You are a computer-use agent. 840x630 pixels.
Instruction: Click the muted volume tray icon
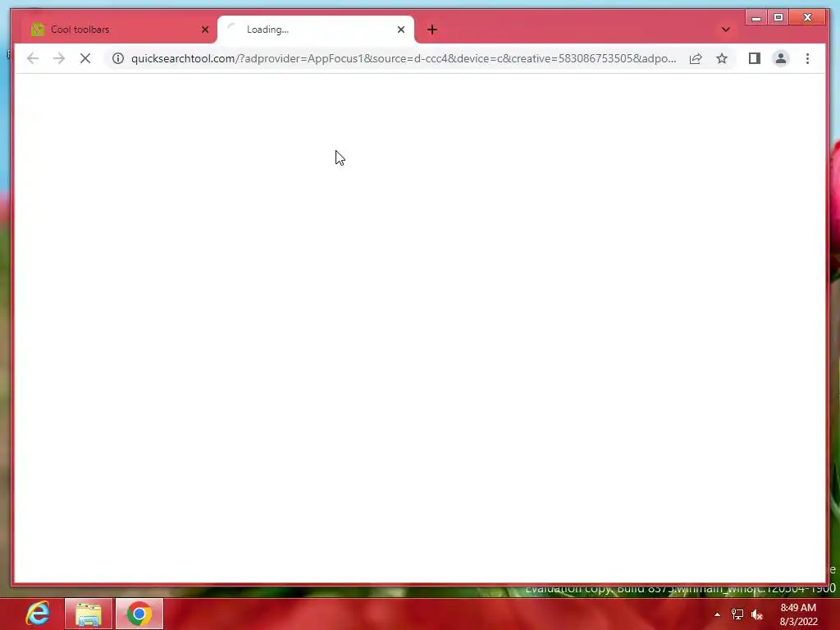(756, 614)
